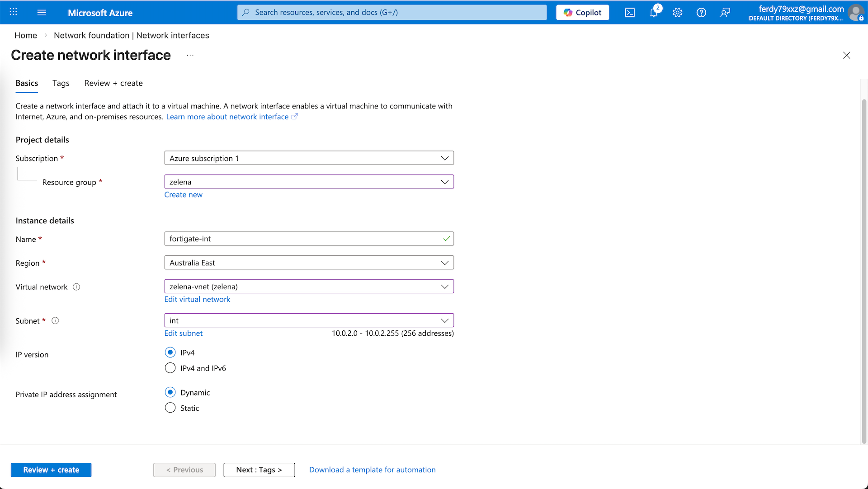Click into the Name input field
The height and width of the screenshot is (489, 868).
(303, 239)
